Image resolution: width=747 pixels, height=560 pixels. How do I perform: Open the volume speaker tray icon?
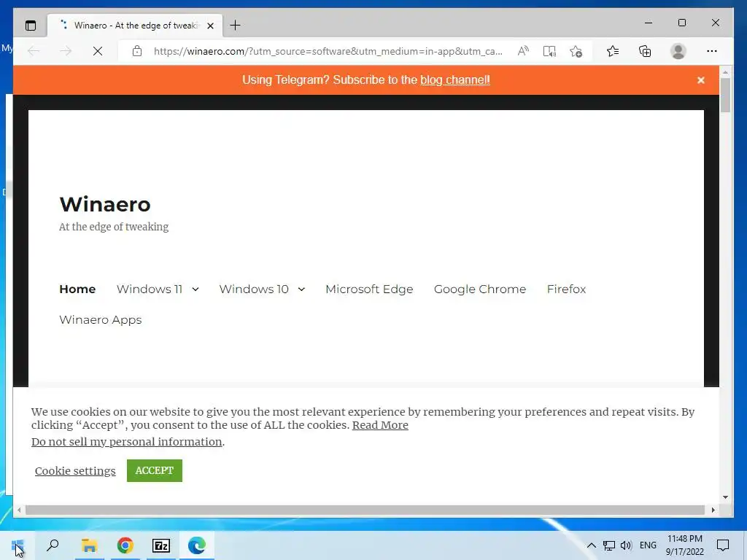(x=626, y=545)
